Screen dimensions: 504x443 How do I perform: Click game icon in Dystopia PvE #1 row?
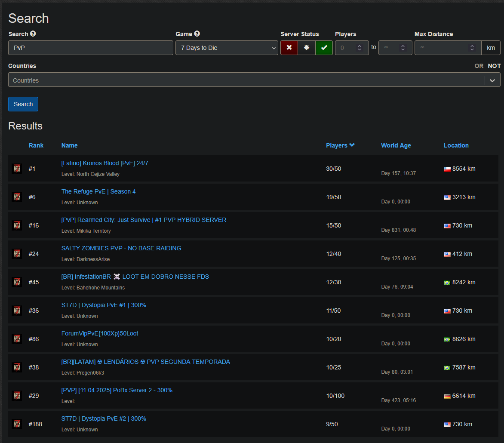(17, 310)
